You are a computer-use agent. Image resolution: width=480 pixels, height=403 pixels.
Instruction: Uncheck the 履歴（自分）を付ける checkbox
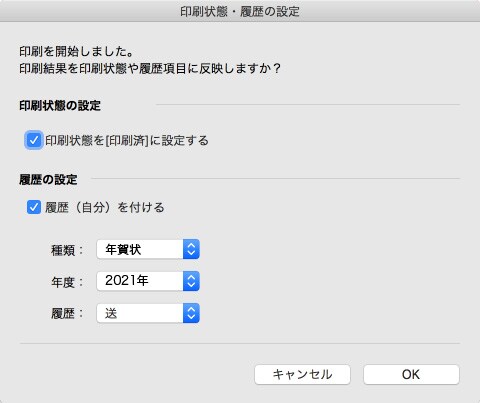pos(34,207)
